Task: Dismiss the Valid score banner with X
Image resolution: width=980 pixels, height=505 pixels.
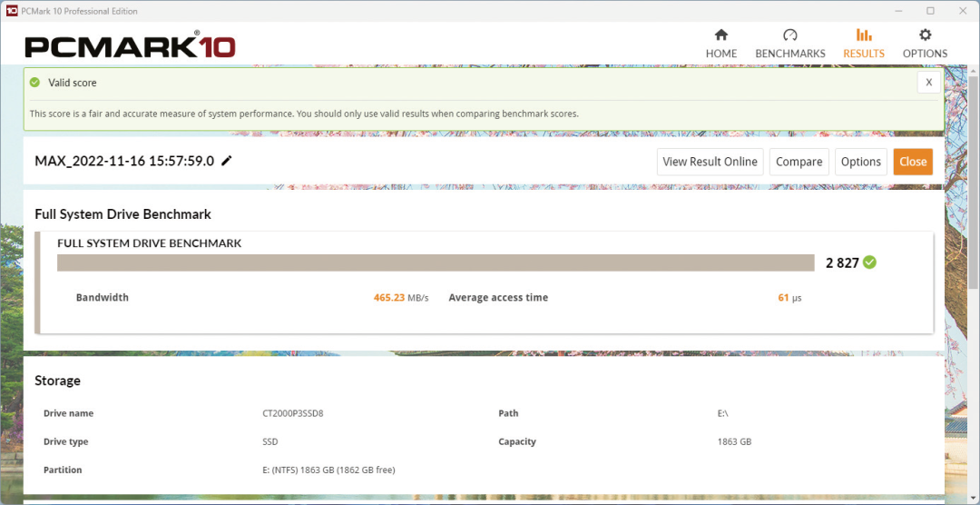Action: pyautogui.click(x=929, y=82)
